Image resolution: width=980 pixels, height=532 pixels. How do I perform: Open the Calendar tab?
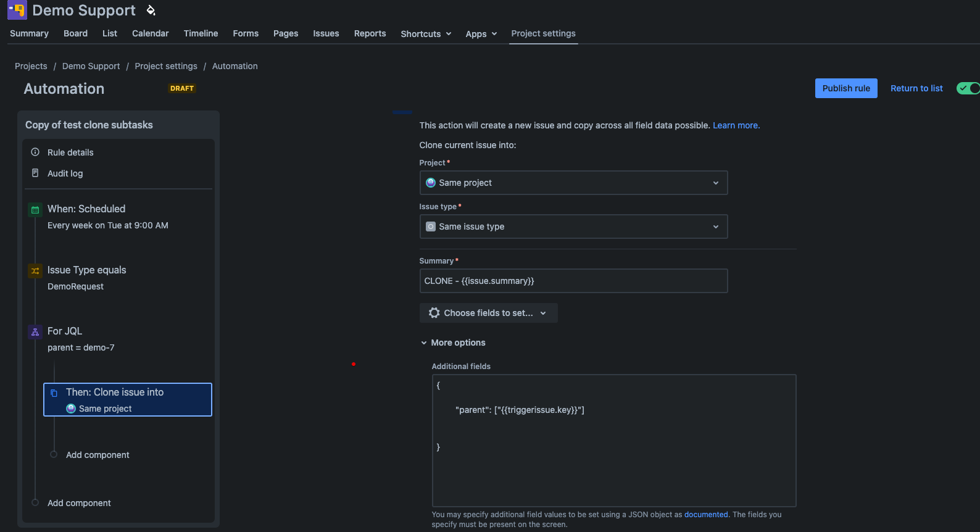tap(150, 33)
